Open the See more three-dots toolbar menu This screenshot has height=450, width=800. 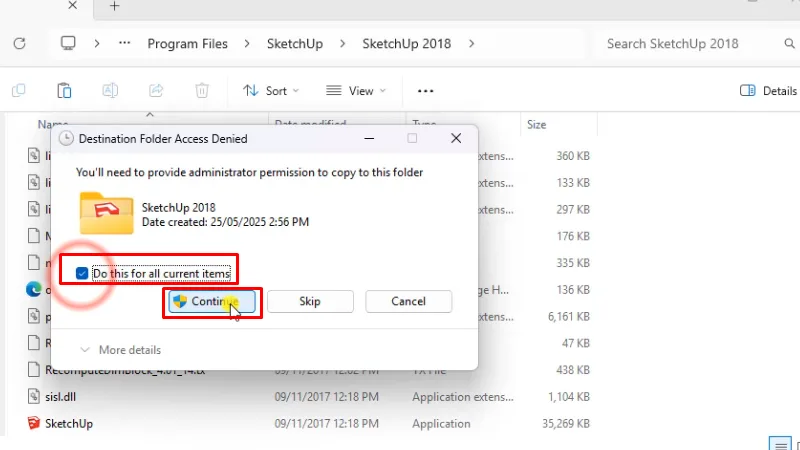(x=425, y=91)
